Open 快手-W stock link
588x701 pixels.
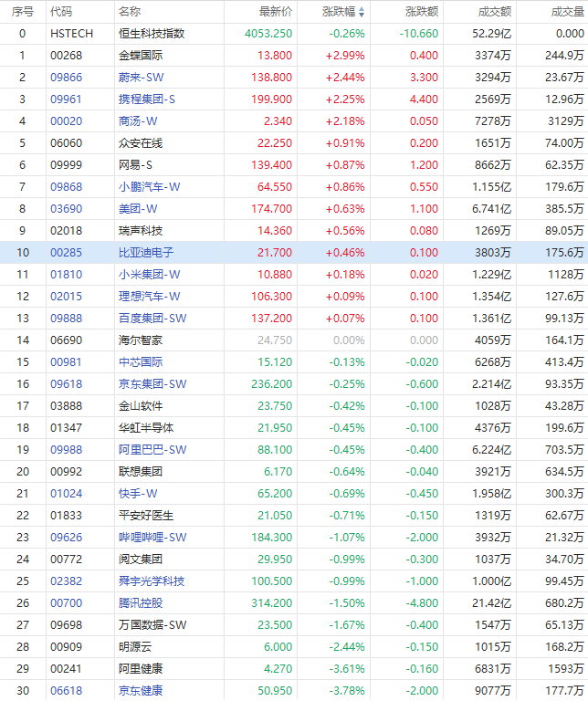(138, 494)
